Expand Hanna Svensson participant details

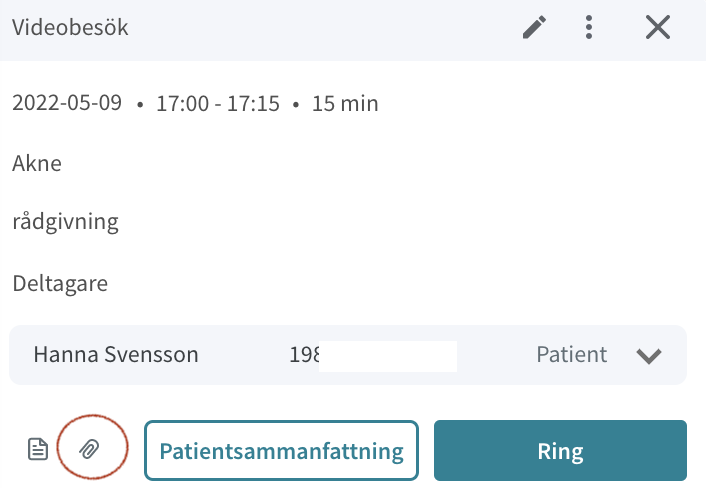pos(649,355)
